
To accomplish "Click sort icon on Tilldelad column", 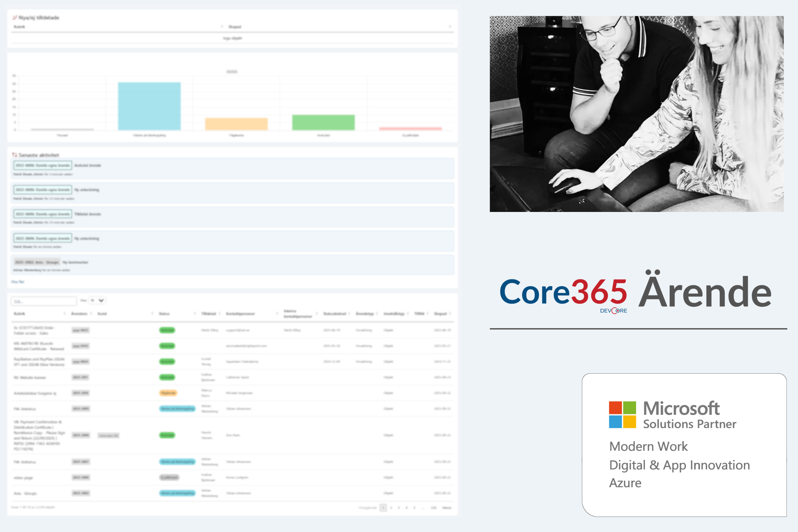I will pyautogui.click(x=219, y=313).
